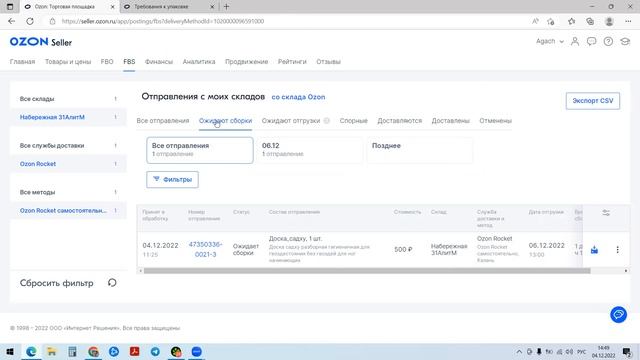Open the Продвижение menu item

coord(247,62)
